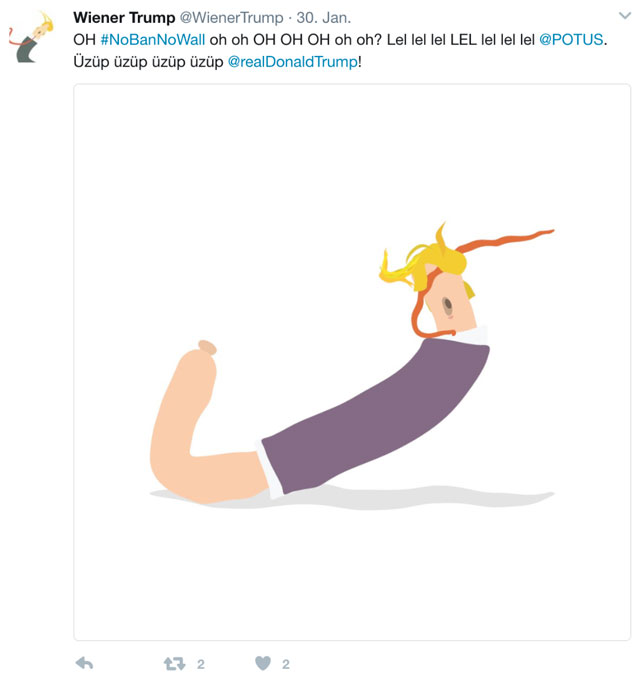The image size is (640, 676).
Task: Open the @WienerTrump handle link
Action: [231, 18]
